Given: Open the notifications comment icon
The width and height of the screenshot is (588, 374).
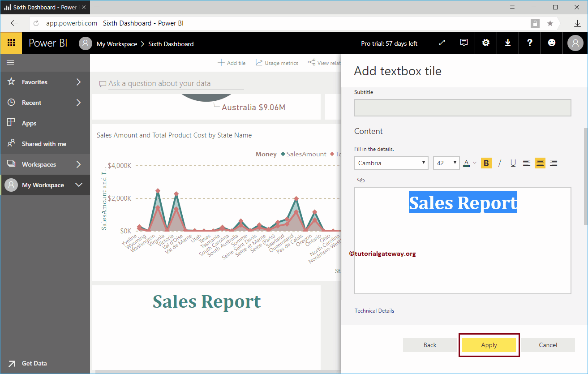Looking at the screenshot, I should point(464,43).
